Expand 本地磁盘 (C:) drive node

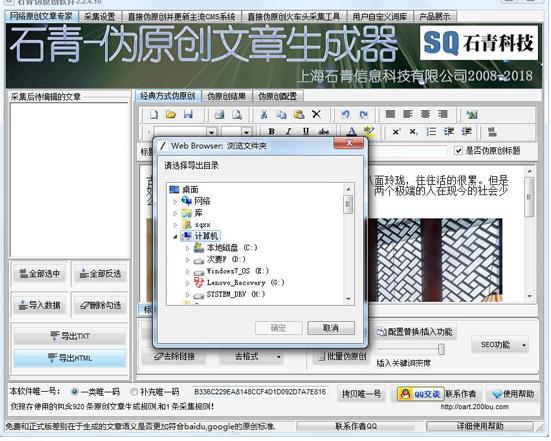click(x=187, y=248)
